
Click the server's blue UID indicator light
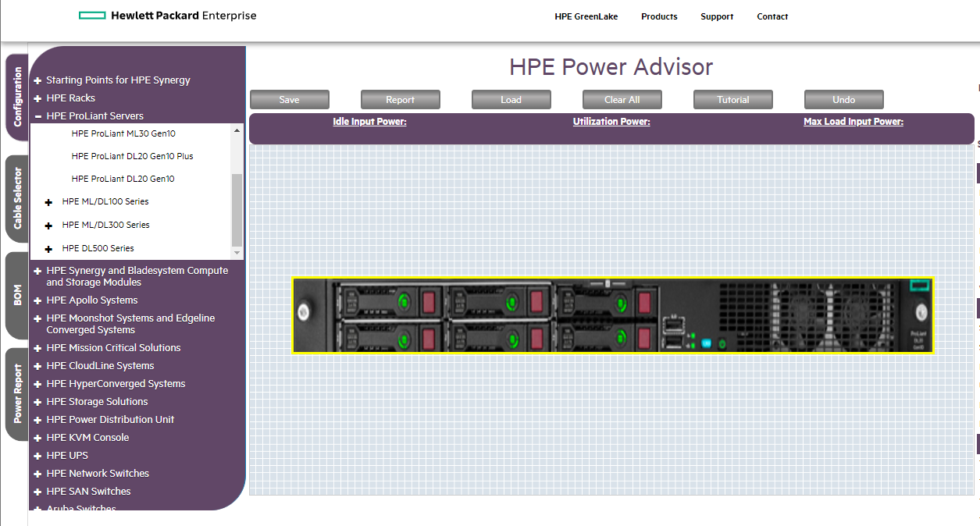click(x=707, y=343)
